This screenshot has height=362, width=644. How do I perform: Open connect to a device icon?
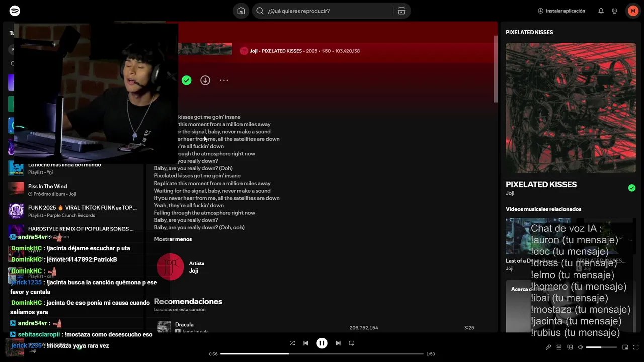click(x=570, y=347)
